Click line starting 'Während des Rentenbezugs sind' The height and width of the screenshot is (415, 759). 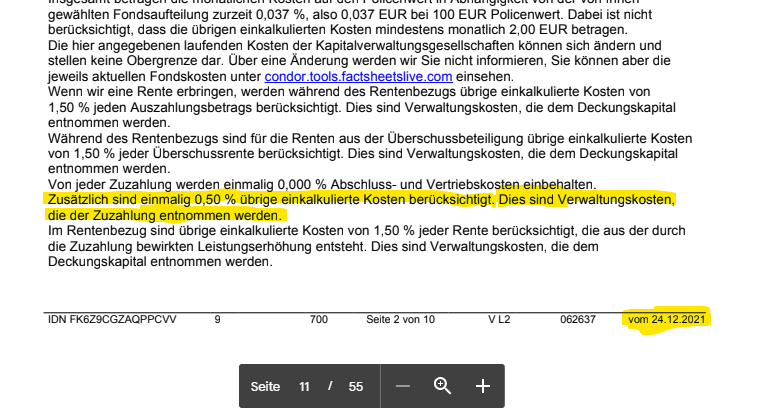click(x=370, y=138)
